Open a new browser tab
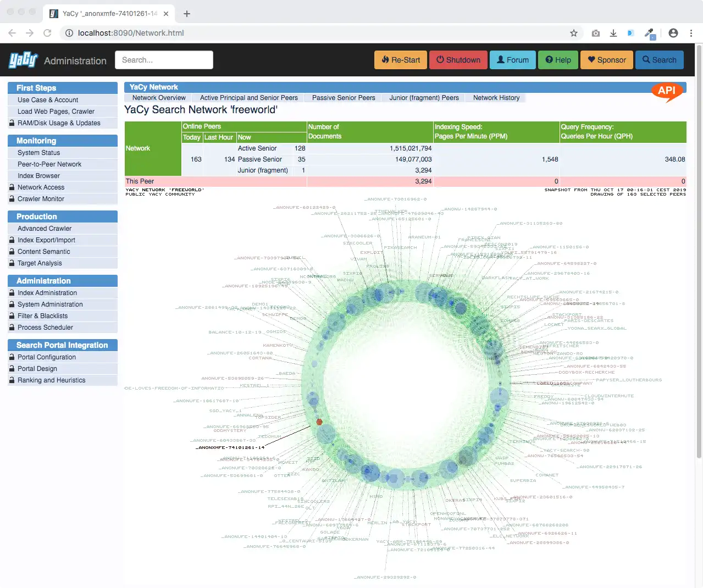 coord(187,14)
